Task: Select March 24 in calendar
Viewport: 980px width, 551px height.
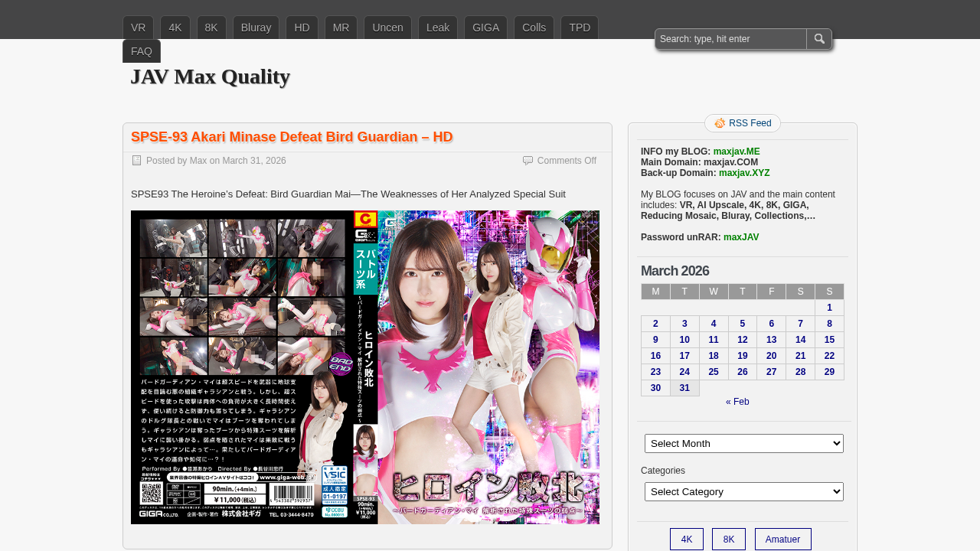Action: (684, 372)
